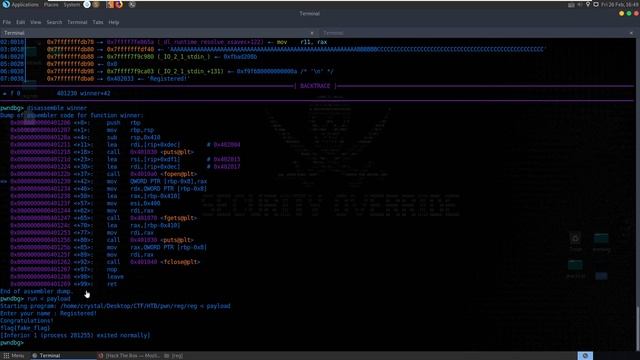Image resolution: width=640 pixels, height=360 pixels.
Task: Click the highlighted workspace switcher in bottom panel
Action: 585,356
